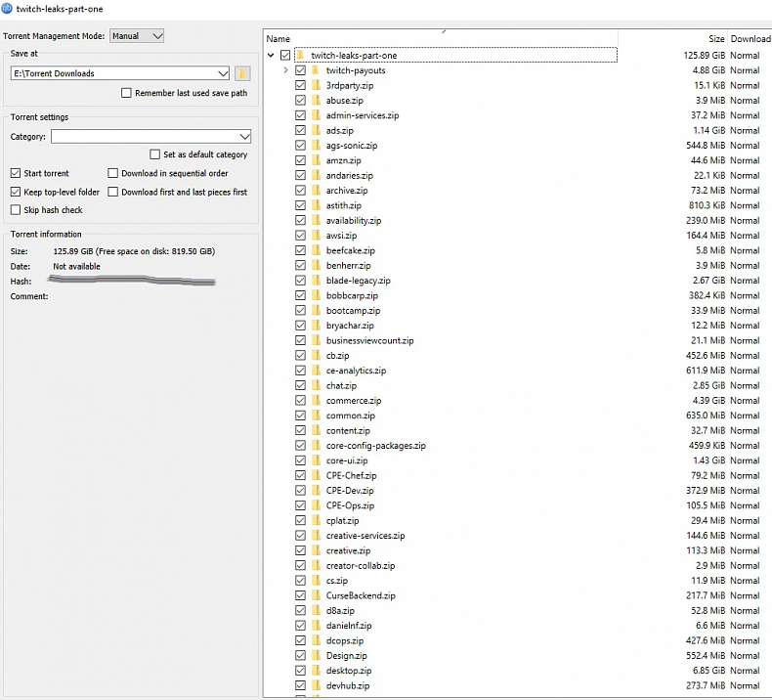The width and height of the screenshot is (772, 700).
Task: Select the businessviewcount.zip file name
Action: tap(369, 340)
